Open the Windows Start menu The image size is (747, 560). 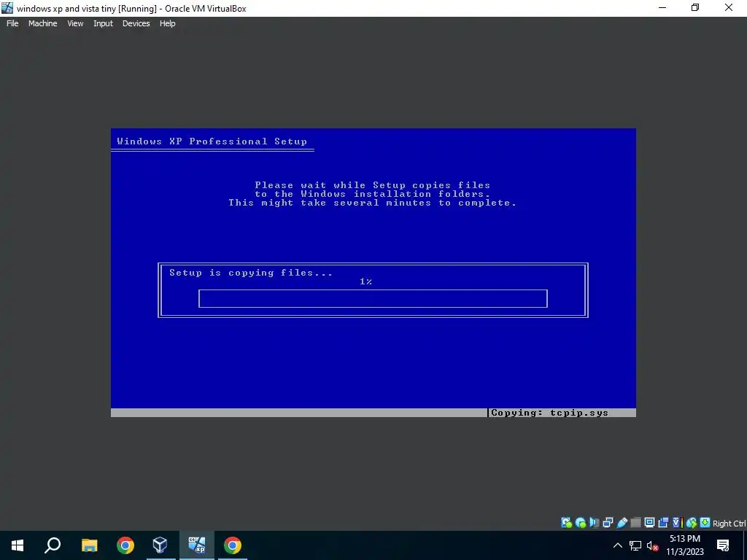click(x=18, y=545)
